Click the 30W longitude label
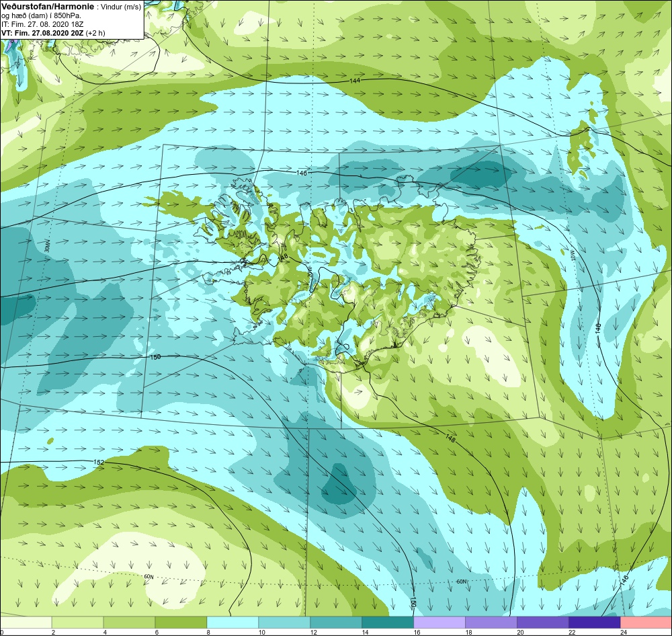The image size is (672, 636). (47, 246)
